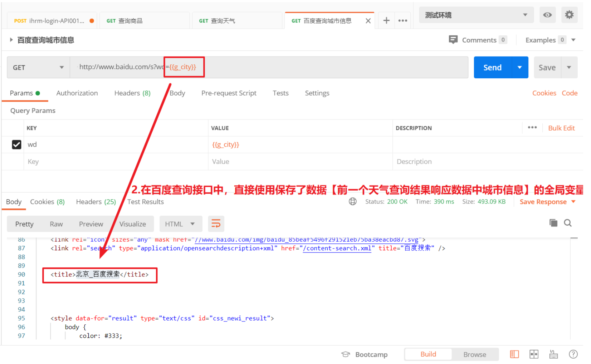Check the wd query parameter checkbox
The height and width of the screenshot is (364, 591).
[x=16, y=144]
